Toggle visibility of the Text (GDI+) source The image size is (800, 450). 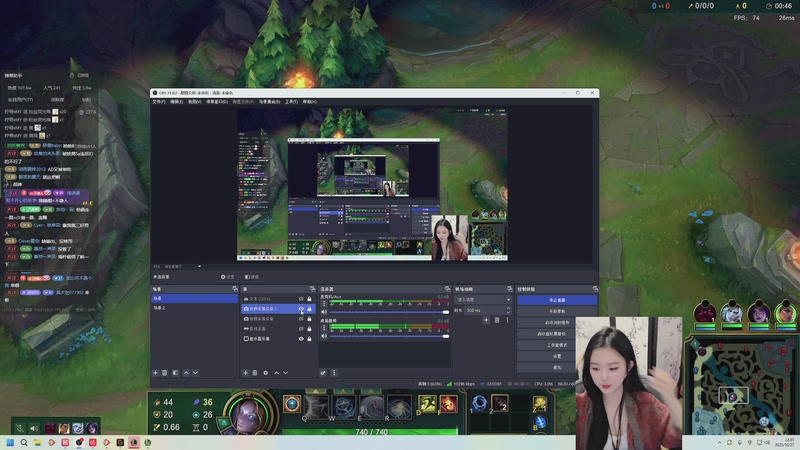coord(301,299)
